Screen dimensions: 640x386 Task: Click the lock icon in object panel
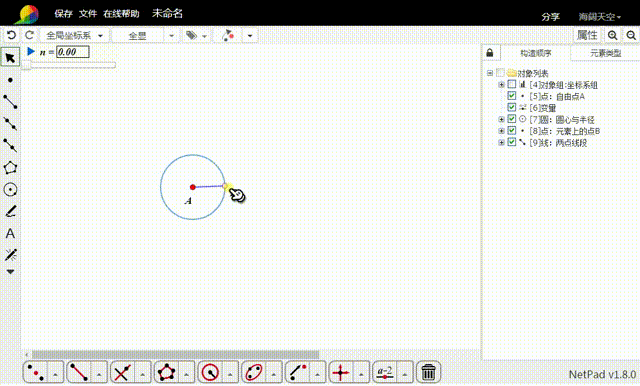(x=490, y=53)
